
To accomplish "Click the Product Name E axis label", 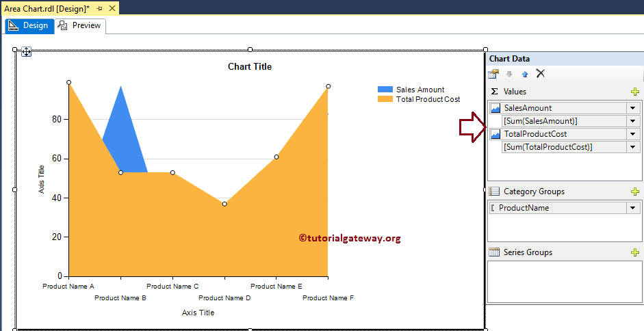I will pyautogui.click(x=276, y=287).
